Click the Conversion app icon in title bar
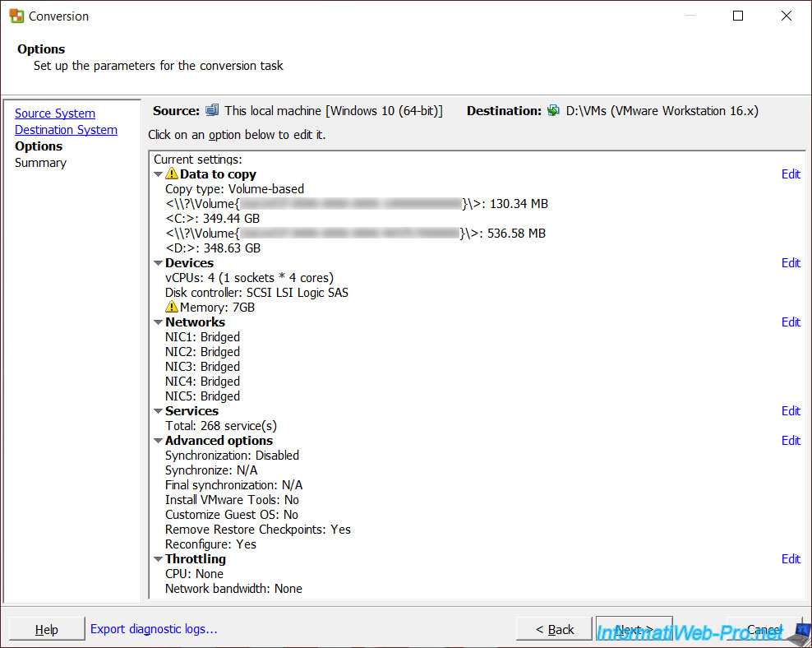The width and height of the screenshot is (812, 648). pos(16,16)
